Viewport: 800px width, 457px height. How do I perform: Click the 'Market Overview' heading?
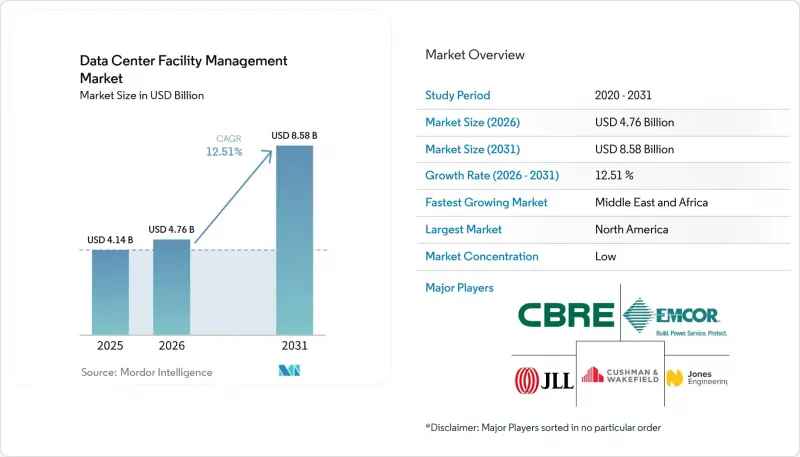point(475,55)
